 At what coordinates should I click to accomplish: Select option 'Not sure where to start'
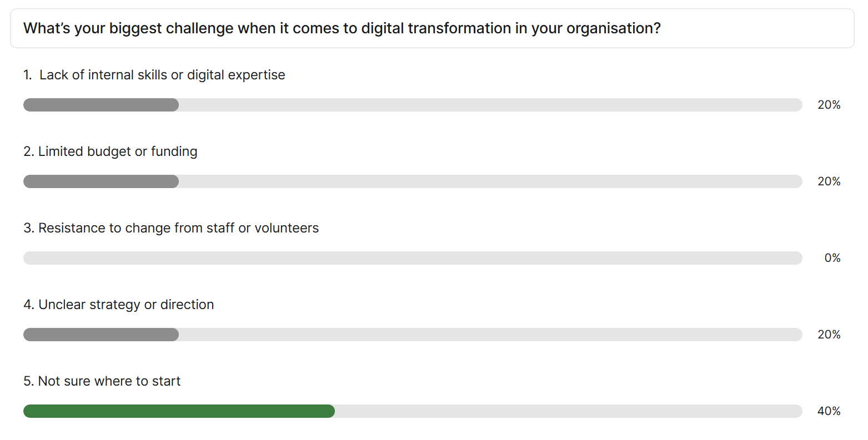pos(102,381)
